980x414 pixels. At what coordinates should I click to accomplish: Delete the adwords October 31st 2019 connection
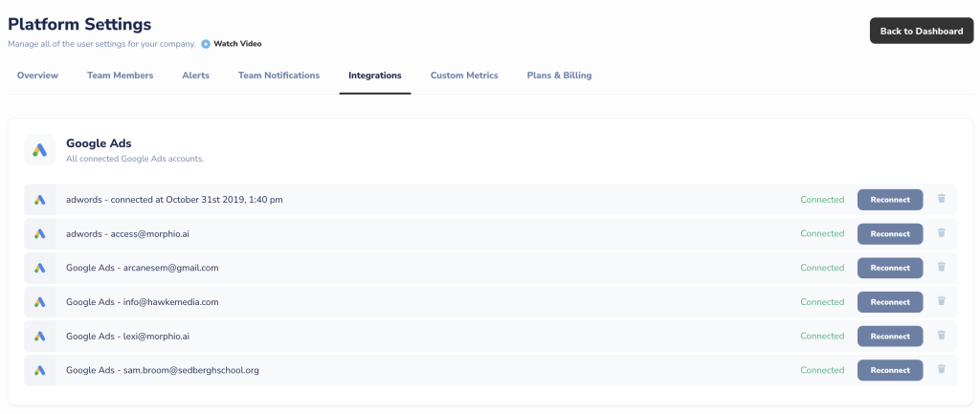[x=942, y=199]
